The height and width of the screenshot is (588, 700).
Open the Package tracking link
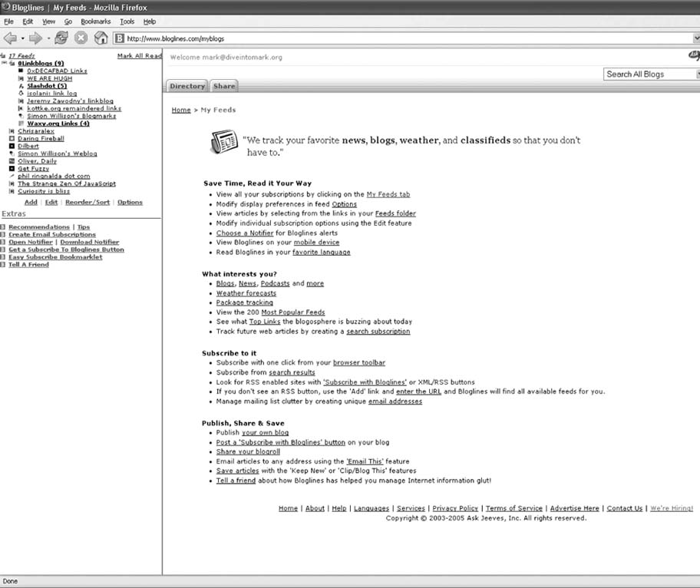pyautogui.click(x=244, y=302)
